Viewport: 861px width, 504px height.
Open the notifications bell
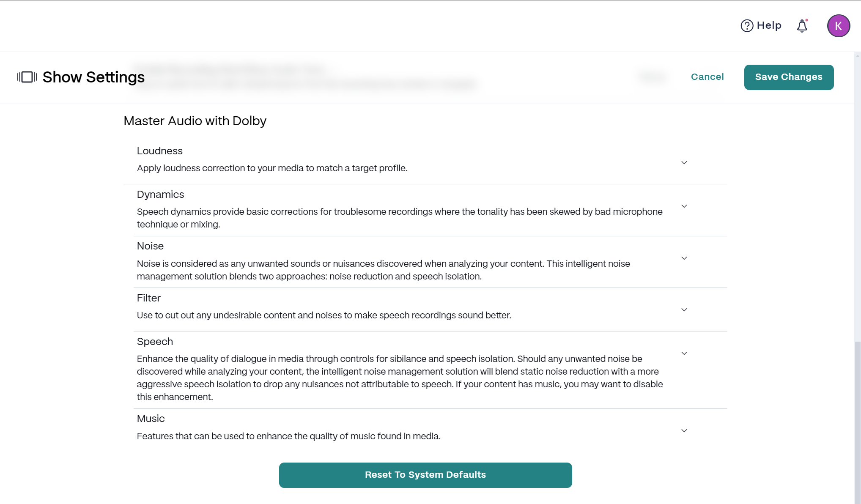coord(802,26)
